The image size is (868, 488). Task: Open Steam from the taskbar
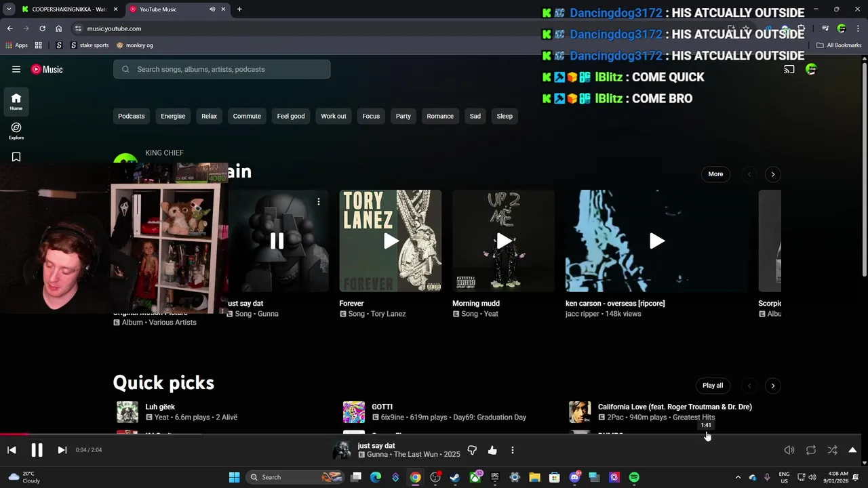tap(454, 477)
